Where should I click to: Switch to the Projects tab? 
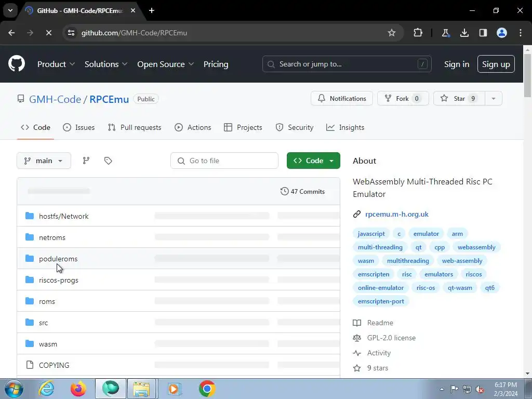[243, 127]
